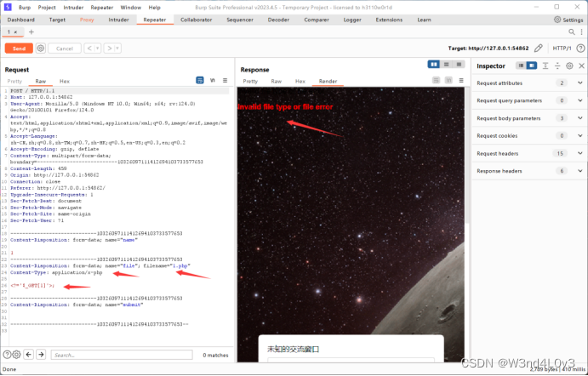
Task: Open request editor hamburger menu
Action: pyautogui.click(x=225, y=80)
